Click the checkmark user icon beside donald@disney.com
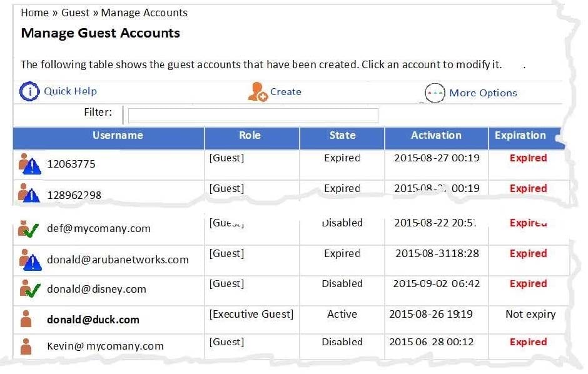Viewport: 588px width, 374px height. pos(29,289)
